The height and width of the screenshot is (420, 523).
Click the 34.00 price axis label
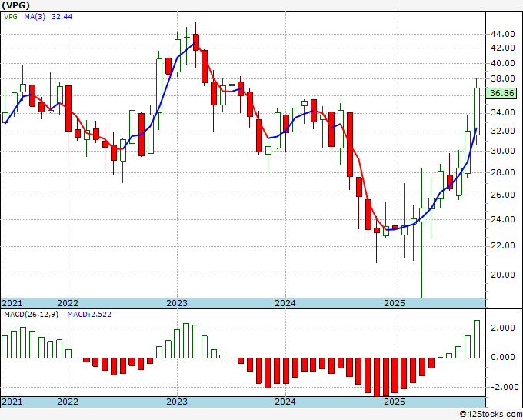503,113
